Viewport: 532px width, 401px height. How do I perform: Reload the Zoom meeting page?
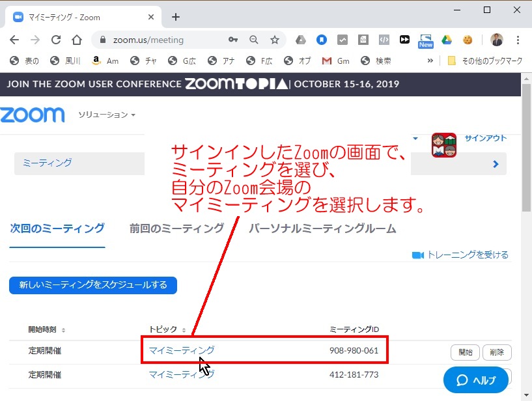coord(56,40)
